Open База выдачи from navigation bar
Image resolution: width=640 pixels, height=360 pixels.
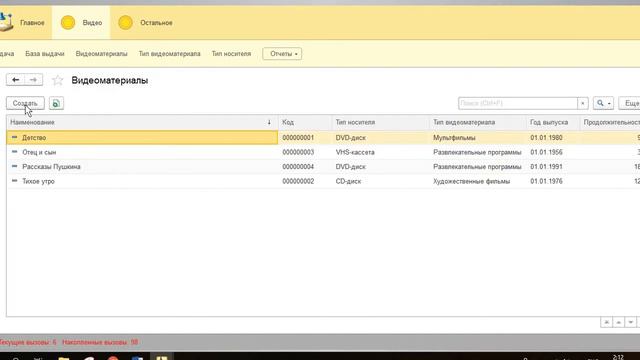pyautogui.click(x=44, y=54)
